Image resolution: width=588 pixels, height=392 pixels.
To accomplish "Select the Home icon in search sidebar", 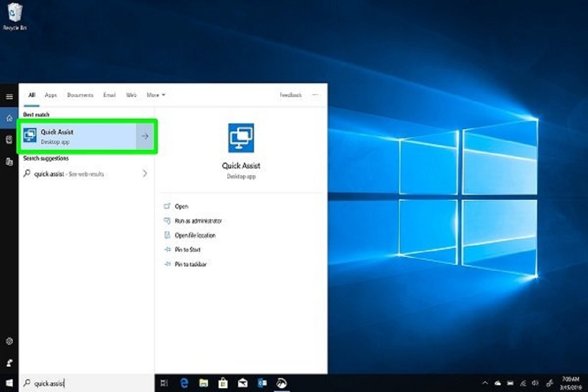I will [x=10, y=119].
